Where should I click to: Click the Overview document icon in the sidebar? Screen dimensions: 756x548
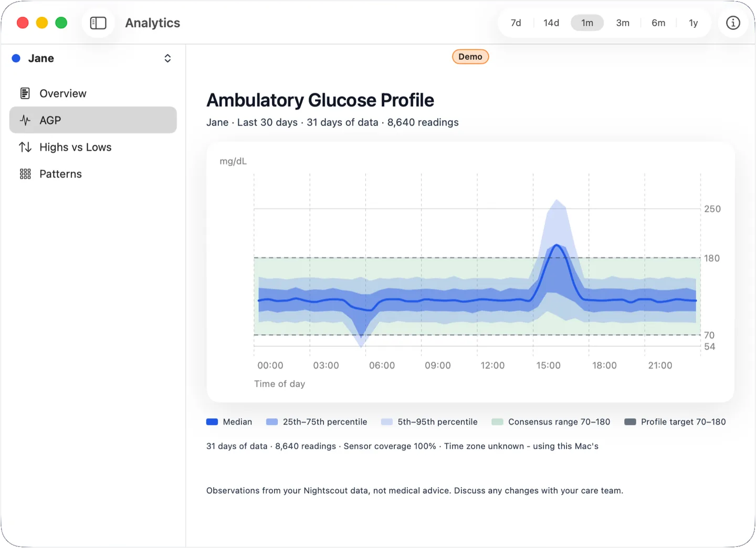[x=25, y=93]
